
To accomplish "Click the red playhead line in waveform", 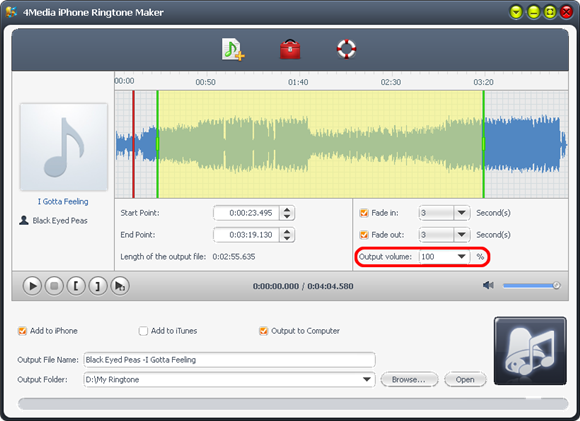I will point(134,144).
